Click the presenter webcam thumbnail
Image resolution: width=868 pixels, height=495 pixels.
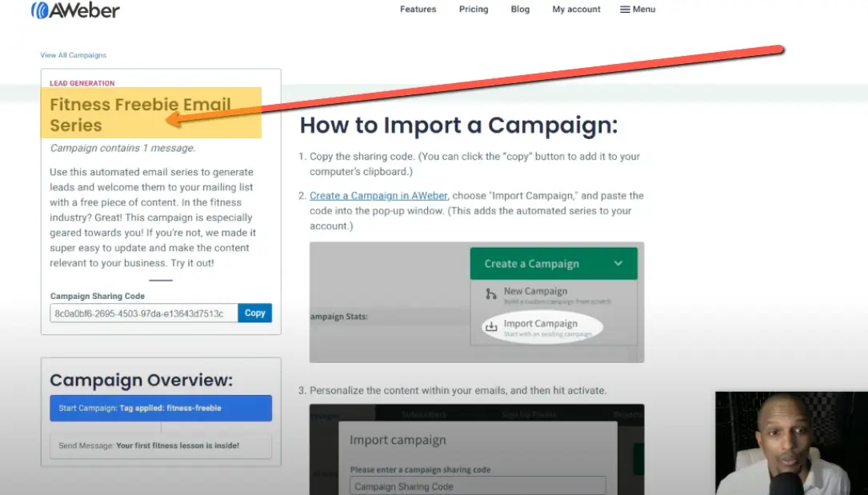coord(792,442)
